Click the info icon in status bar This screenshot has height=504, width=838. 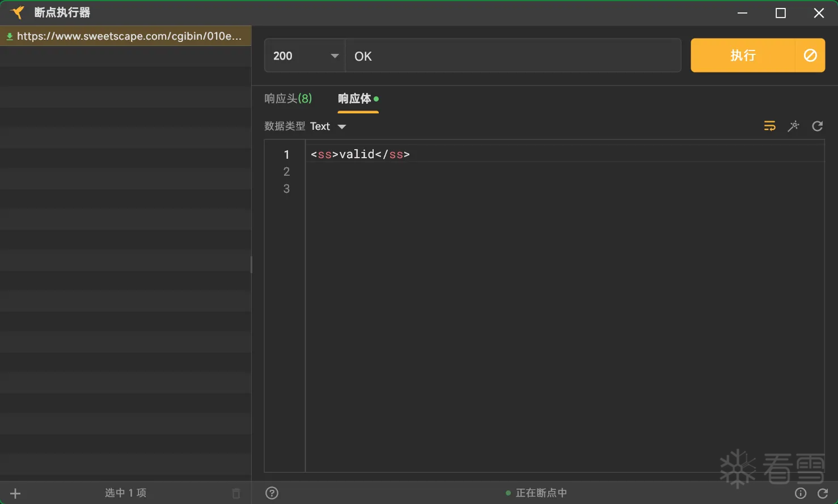[801, 493]
